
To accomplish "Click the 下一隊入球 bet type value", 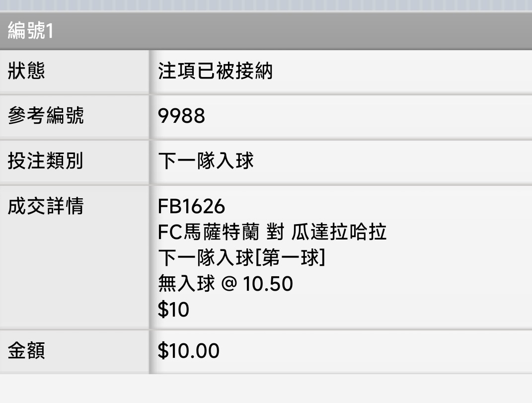I will [206, 161].
